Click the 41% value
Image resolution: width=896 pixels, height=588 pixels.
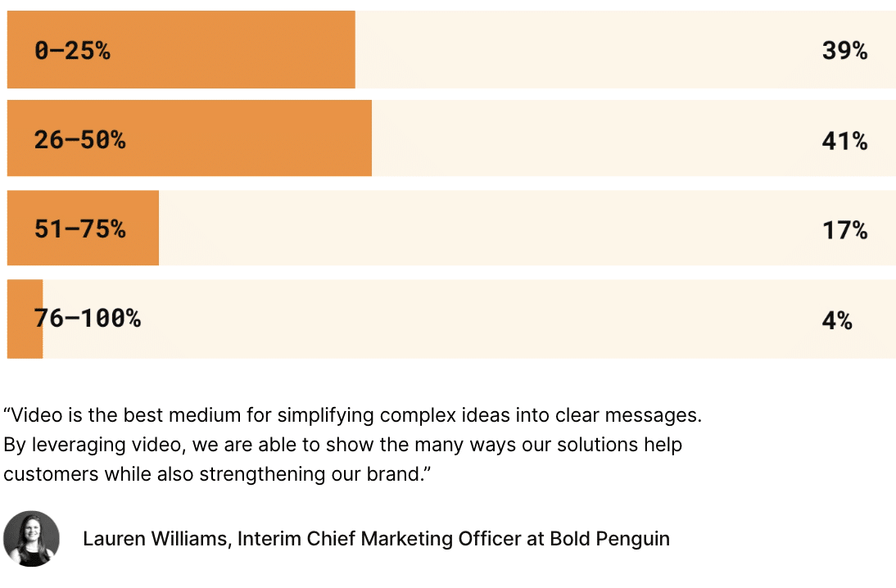pyautogui.click(x=844, y=141)
